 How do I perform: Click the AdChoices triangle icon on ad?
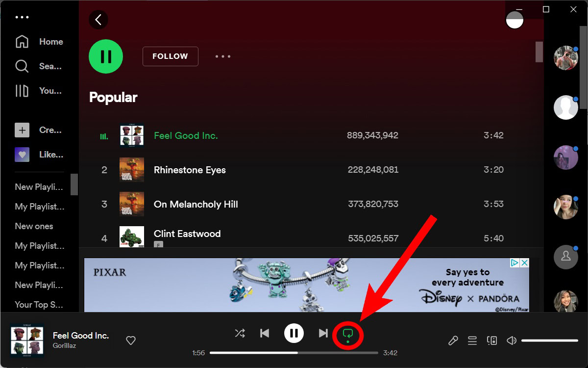515,263
